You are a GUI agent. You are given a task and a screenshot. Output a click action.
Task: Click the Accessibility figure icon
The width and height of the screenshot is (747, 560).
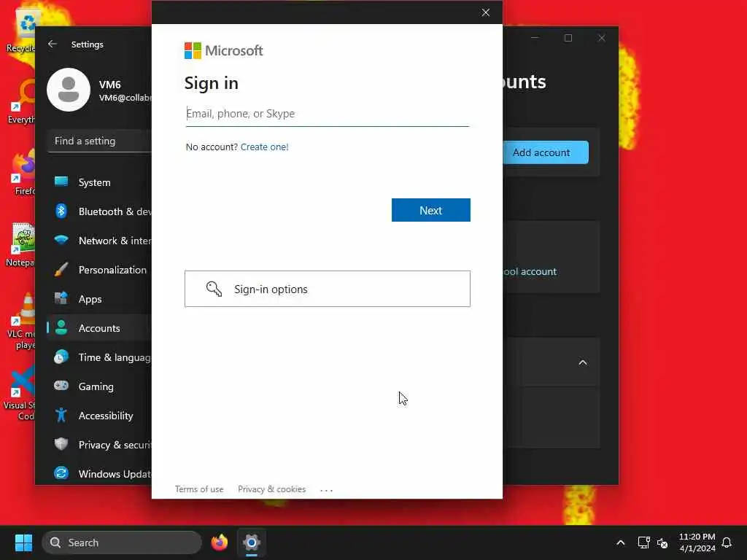(x=61, y=415)
